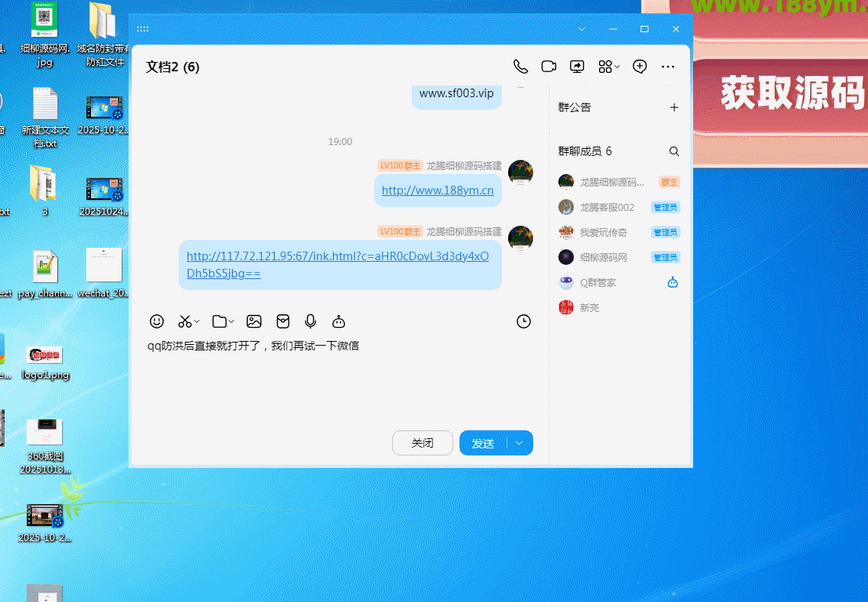Click the microphone voice message icon
Viewport: 868px width, 602px height.
click(311, 321)
